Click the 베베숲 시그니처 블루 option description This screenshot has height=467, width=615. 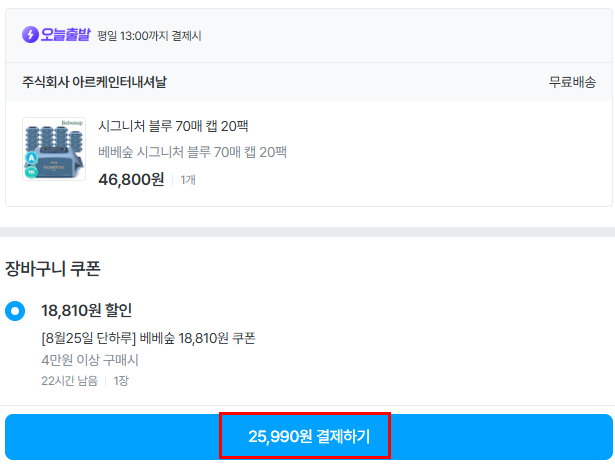[x=192, y=152]
